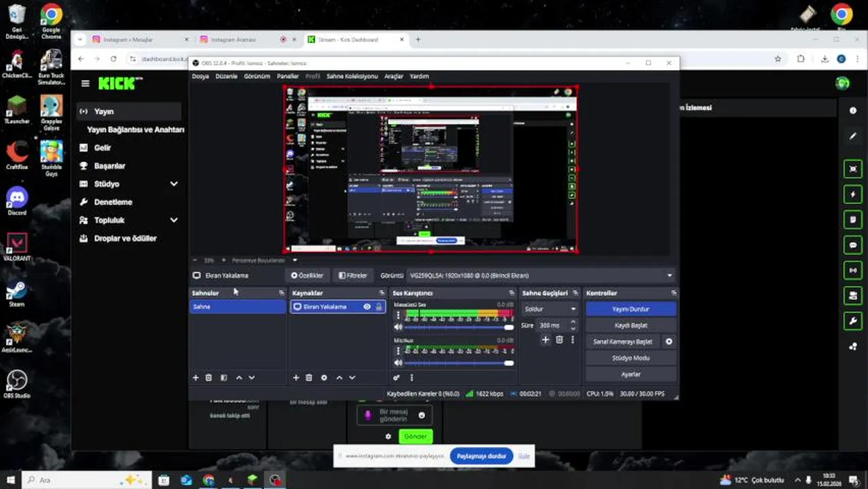Add a scene transition with plus icon
The width and height of the screenshot is (868, 489).
545,340
